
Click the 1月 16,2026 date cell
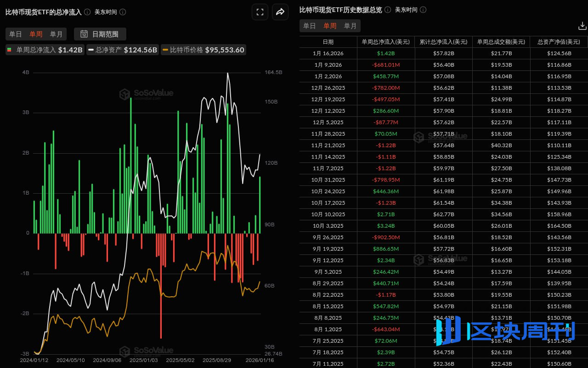328,53
